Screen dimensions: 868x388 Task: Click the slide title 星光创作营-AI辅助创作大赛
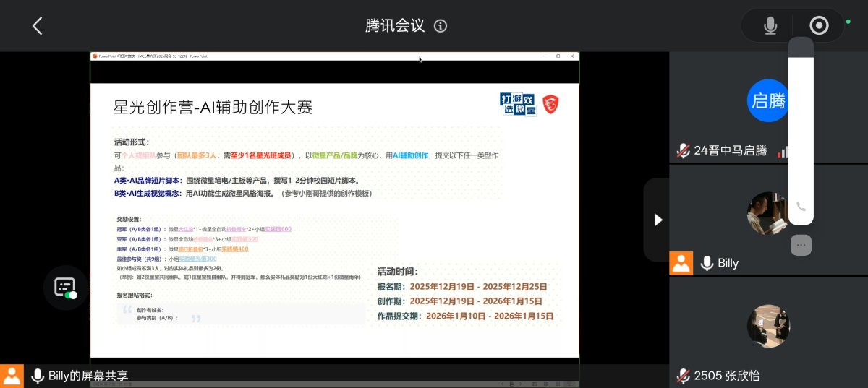coord(213,108)
